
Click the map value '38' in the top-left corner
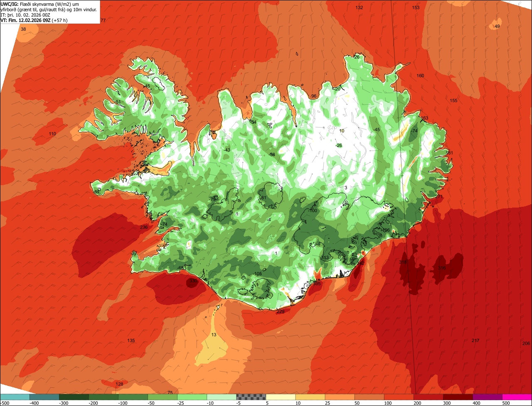click(23, 29)
